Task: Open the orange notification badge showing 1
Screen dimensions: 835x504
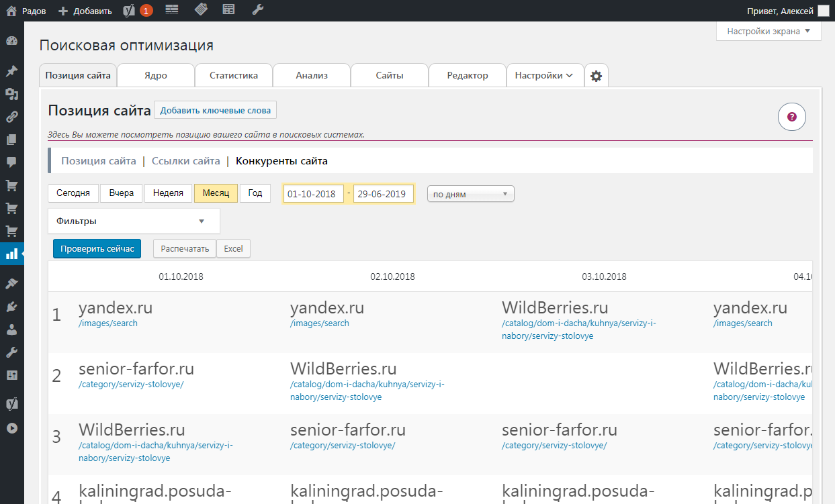Action: click(x=146, y=11)
